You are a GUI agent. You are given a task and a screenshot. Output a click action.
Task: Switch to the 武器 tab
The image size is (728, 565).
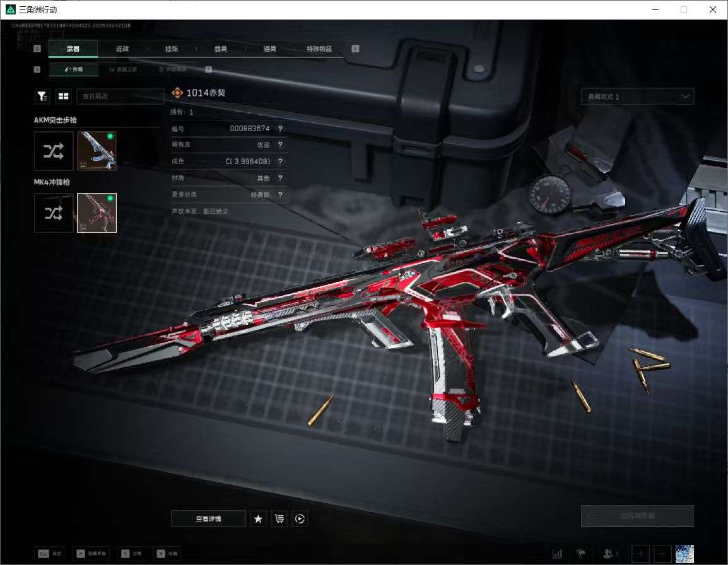73,49
